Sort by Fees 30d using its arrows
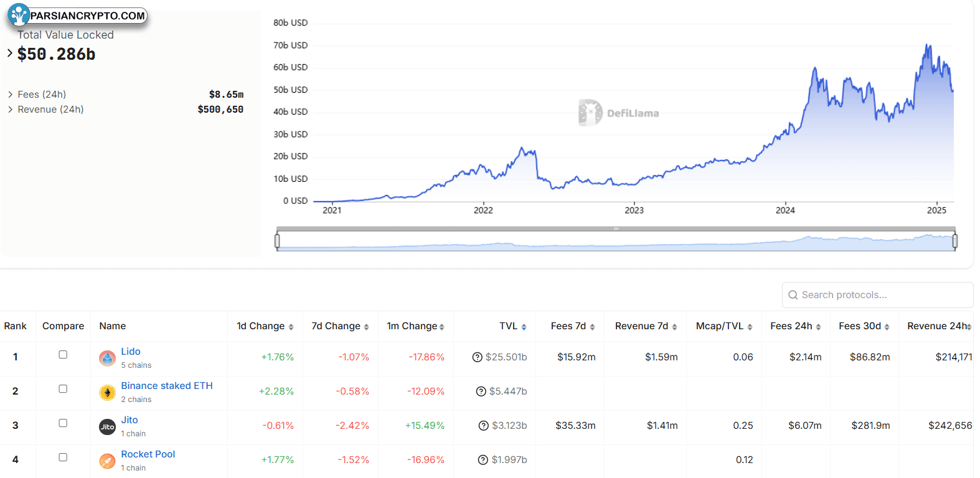 [x=887, y=327]
